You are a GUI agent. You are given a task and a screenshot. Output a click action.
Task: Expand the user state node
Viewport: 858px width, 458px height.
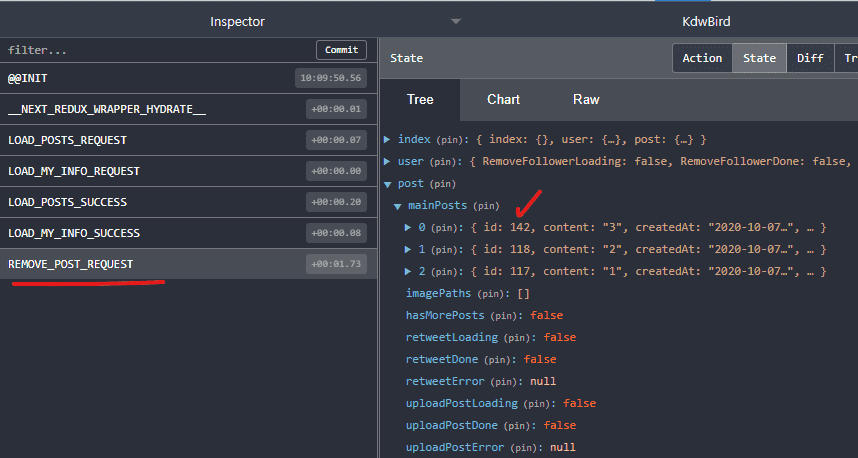click(x=388, y=161)
